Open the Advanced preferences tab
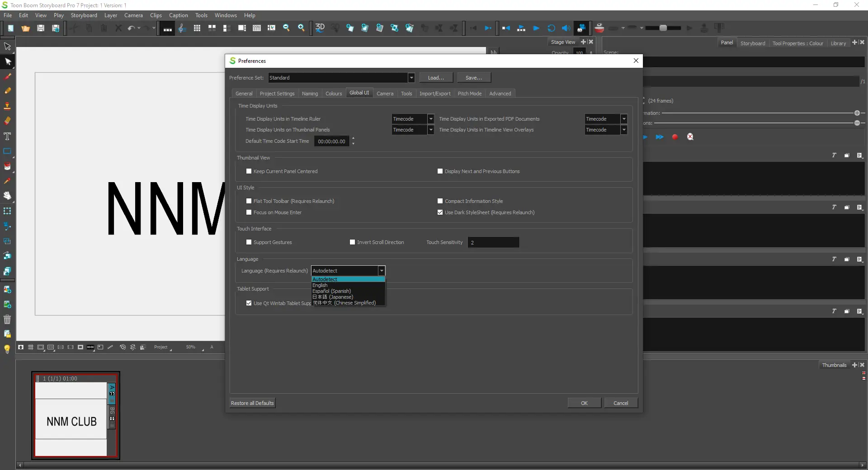868x470 pixels. tap(500, 94)
